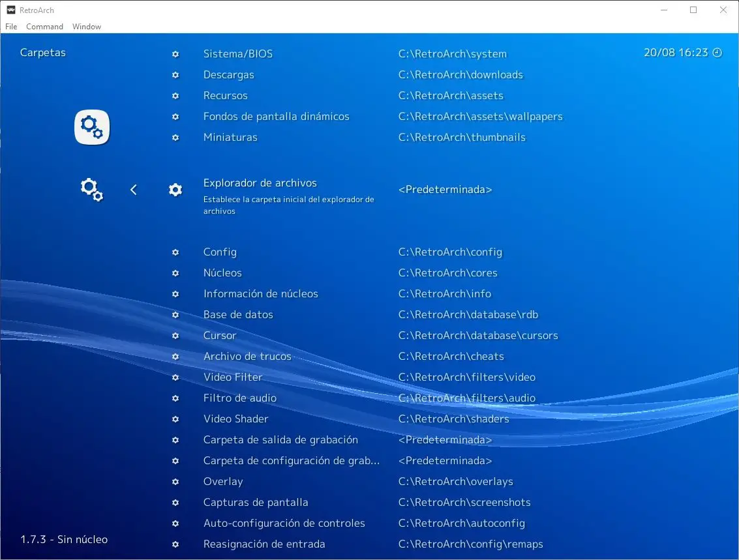This screenshot has height=560, width=739.
Task: Go back using the left chevron arrow
Action: pos(133,190)
